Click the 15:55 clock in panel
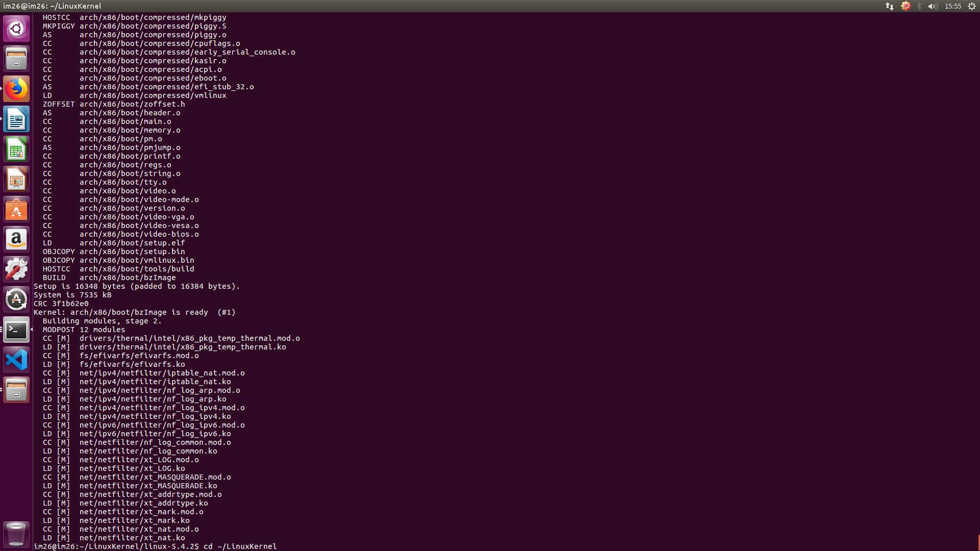The image size is (980, 551). (952, 6)
